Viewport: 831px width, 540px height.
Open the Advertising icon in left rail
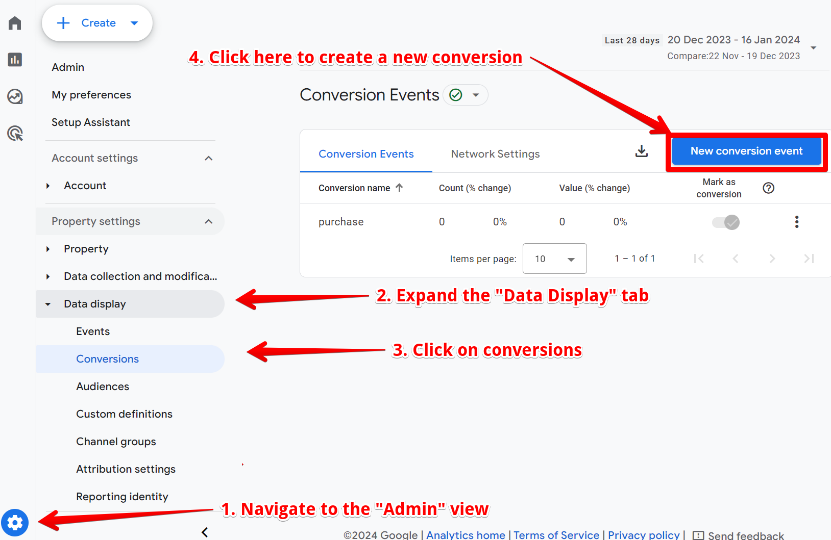[15, 133]
